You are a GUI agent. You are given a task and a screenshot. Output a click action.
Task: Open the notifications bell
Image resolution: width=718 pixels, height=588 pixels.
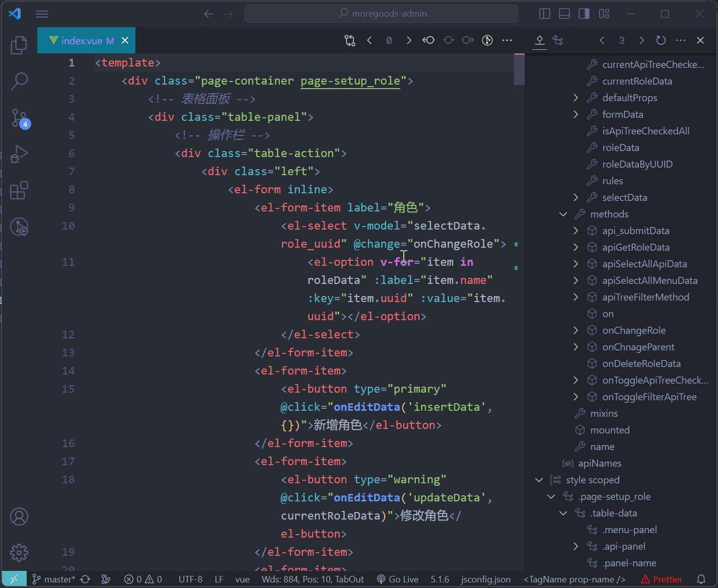point(701,579)
